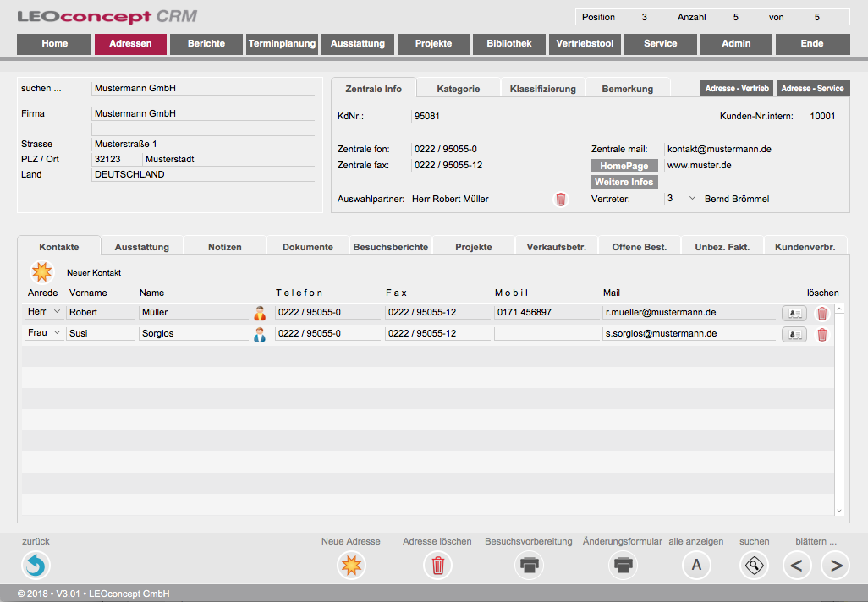Click the HomePage button
The width and height of the screenshot is (868, 602).
coord(624,166)
